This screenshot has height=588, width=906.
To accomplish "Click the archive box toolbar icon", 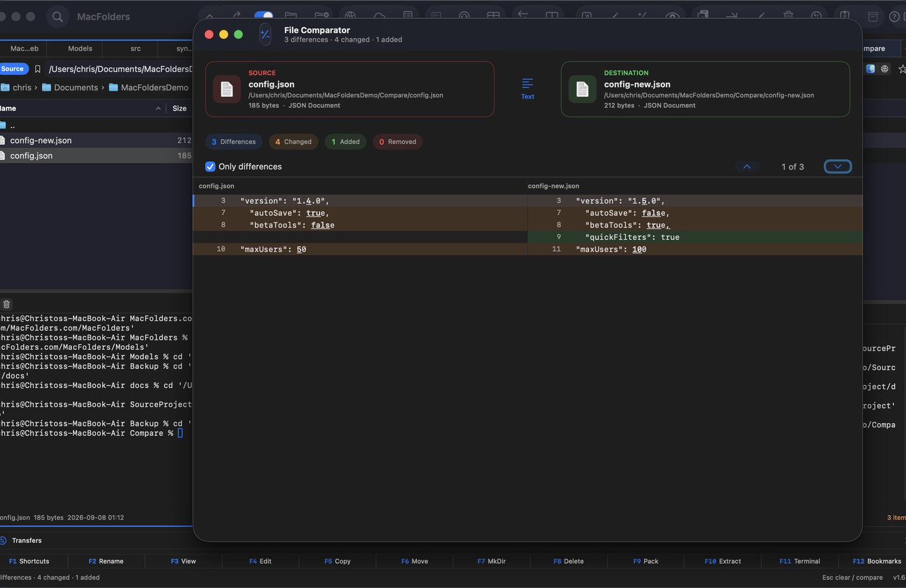I will point(873,17).
